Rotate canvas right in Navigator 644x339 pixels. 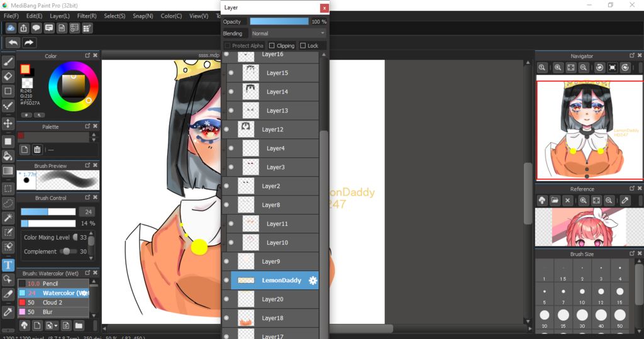coord(625,68)
